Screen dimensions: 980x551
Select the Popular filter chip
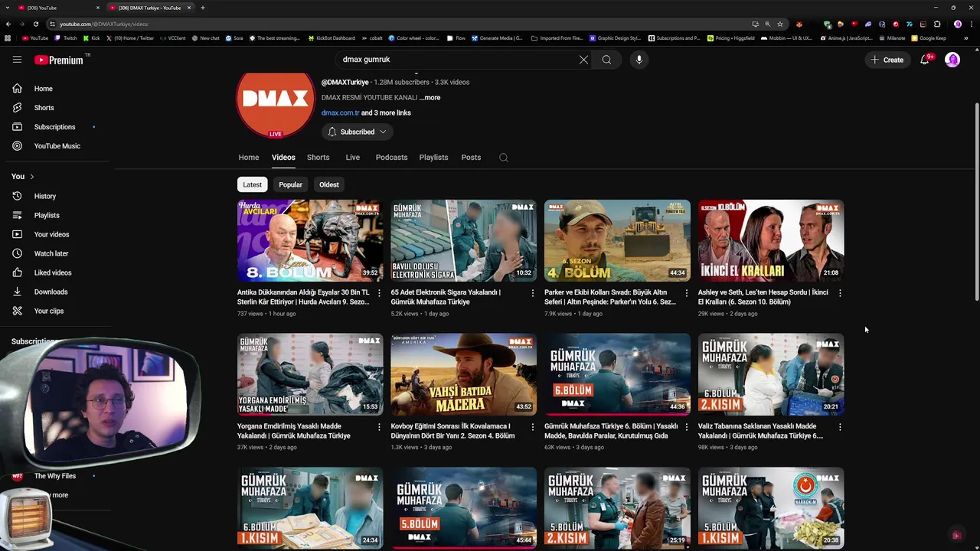[x=290, y=184]
